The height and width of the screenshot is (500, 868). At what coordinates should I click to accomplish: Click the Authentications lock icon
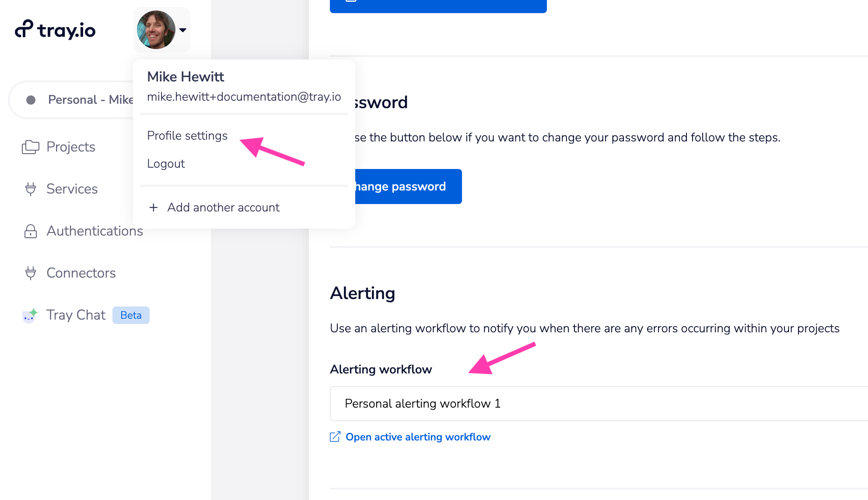pos(30,231)
